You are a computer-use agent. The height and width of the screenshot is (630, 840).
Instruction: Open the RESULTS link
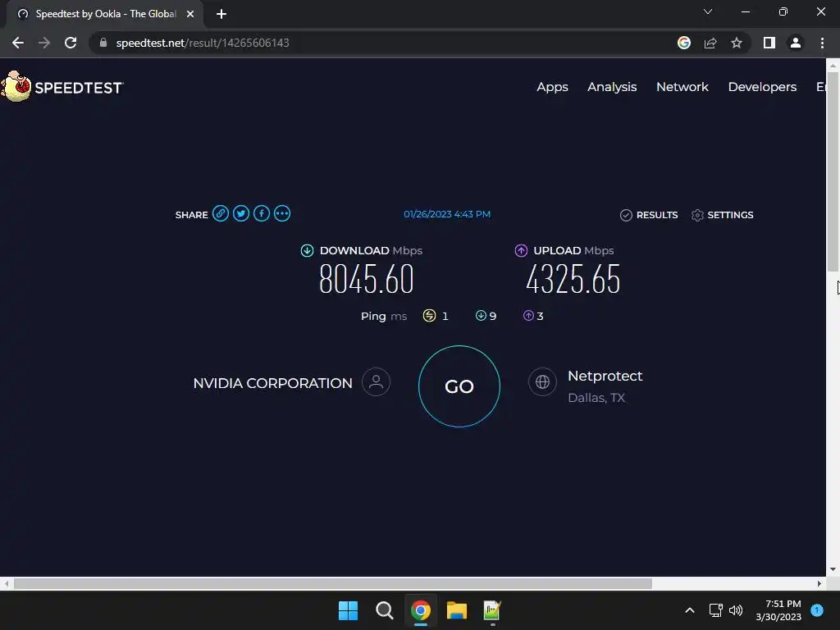click(657, 216)
